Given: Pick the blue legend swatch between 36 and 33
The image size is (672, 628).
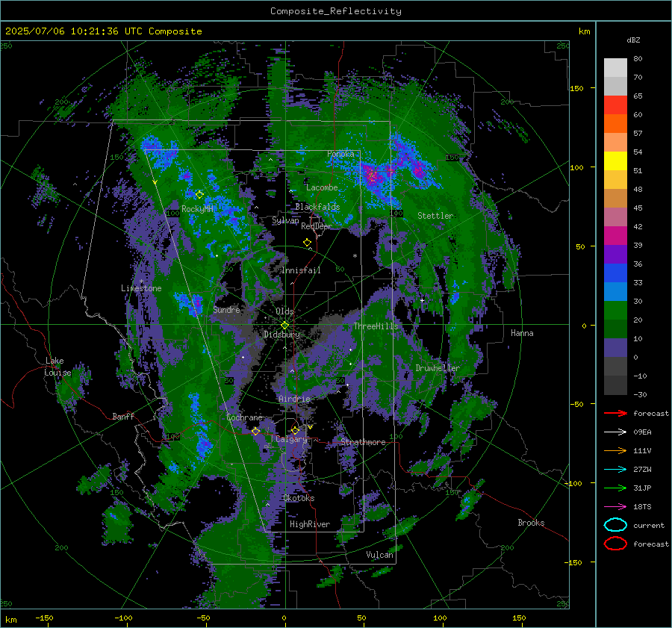Looking at the screenshot, I should point(615,273).
